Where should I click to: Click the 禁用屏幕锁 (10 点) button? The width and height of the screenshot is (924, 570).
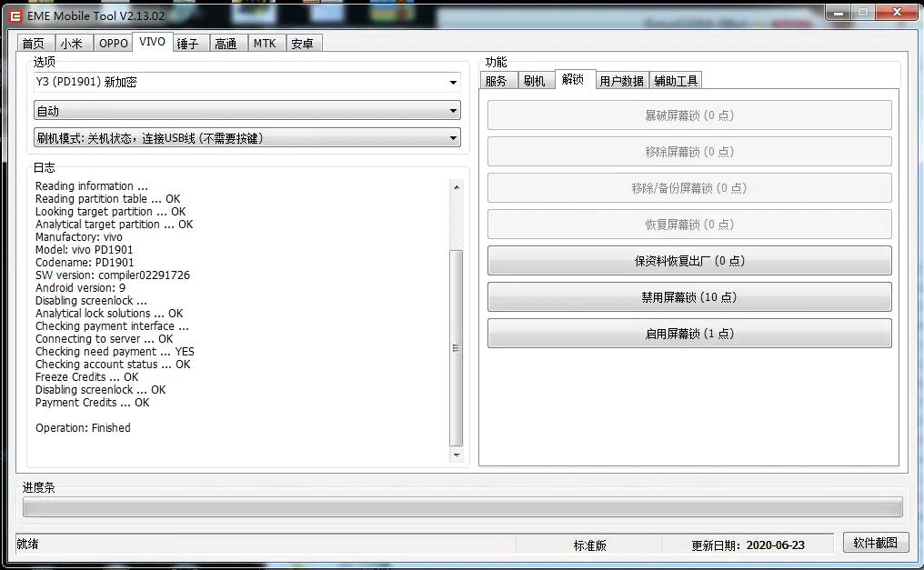tap(689, 297)
